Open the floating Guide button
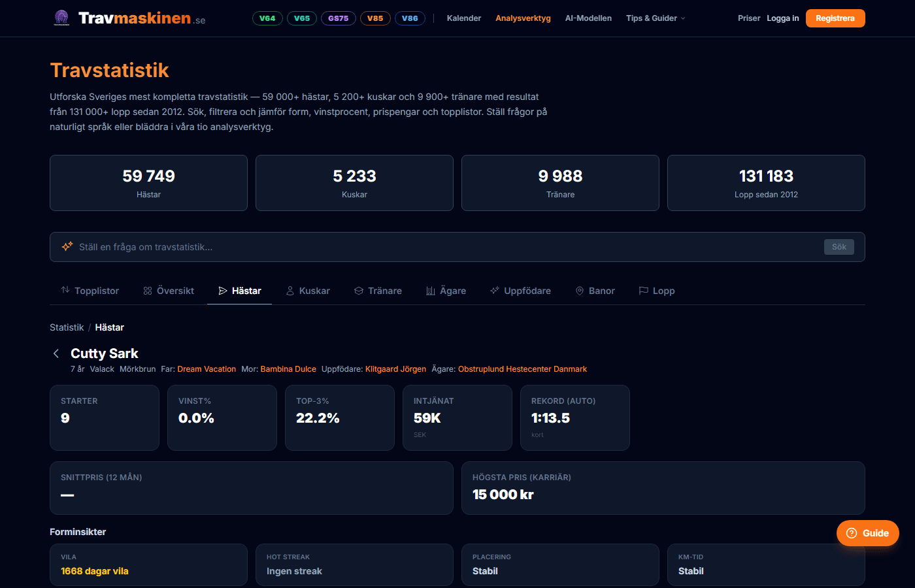The image size is (915, 588). tap(867, 533)
